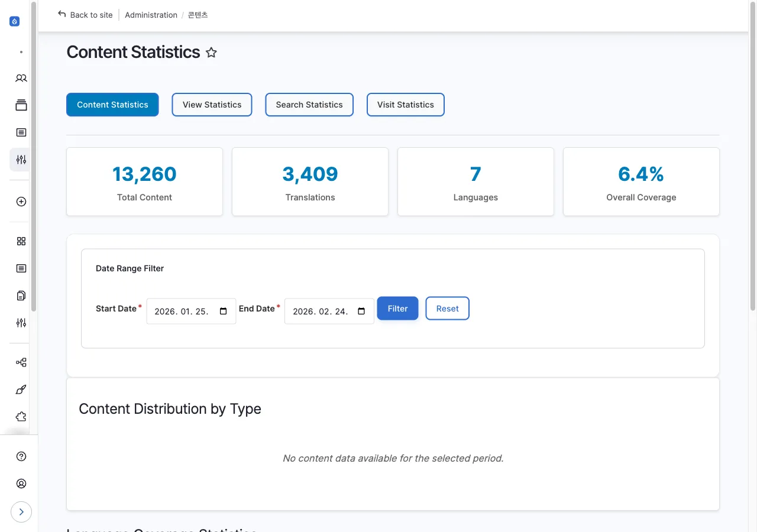Select the Content stack icon in sidebar
This screenshot has width=757, height=532.
tap(21, 105)
